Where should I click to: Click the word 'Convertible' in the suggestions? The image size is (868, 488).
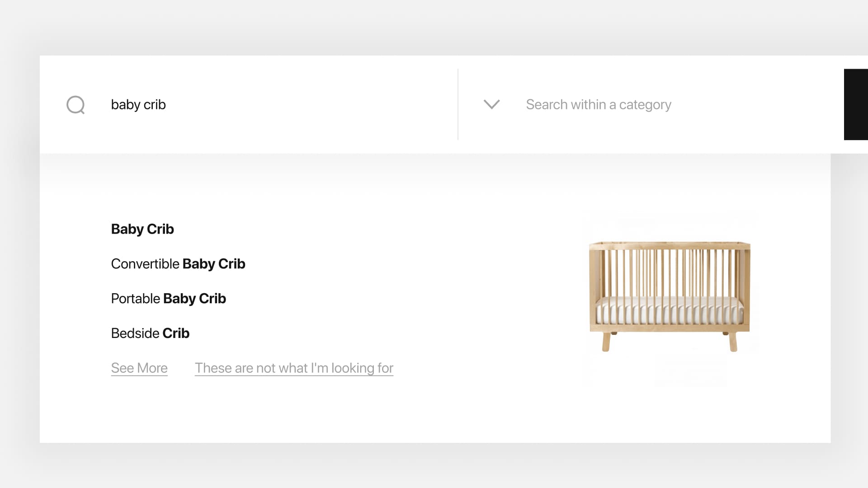(x=145, y=264)
